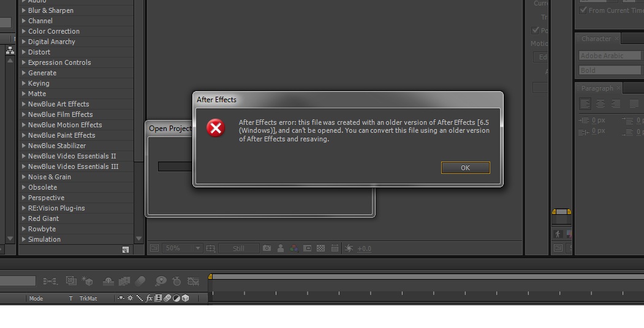The width and height of the screenshot is (644, 328).
Task: Click Always Preview This View icon
Action: coord(154,248)
